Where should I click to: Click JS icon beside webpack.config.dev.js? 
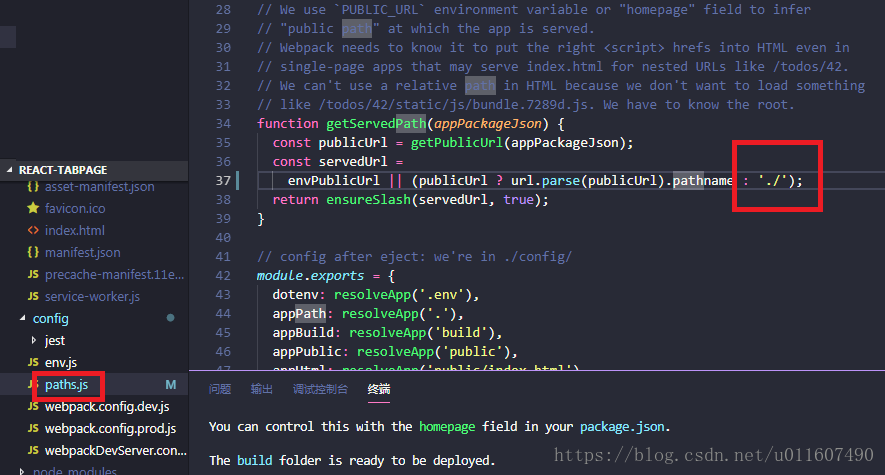[33, 406]
